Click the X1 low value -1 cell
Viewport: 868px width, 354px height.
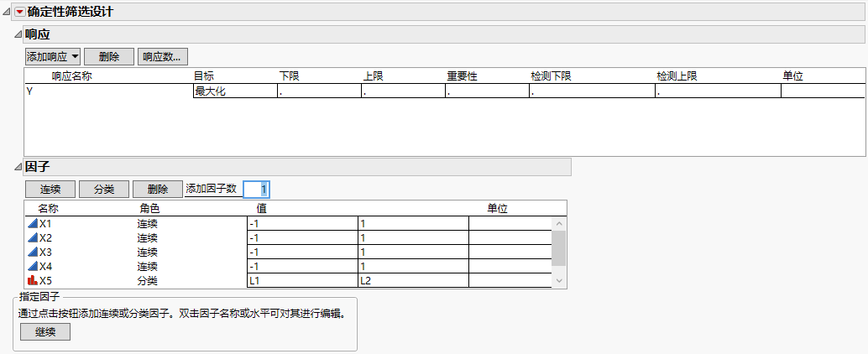(302, 223)
